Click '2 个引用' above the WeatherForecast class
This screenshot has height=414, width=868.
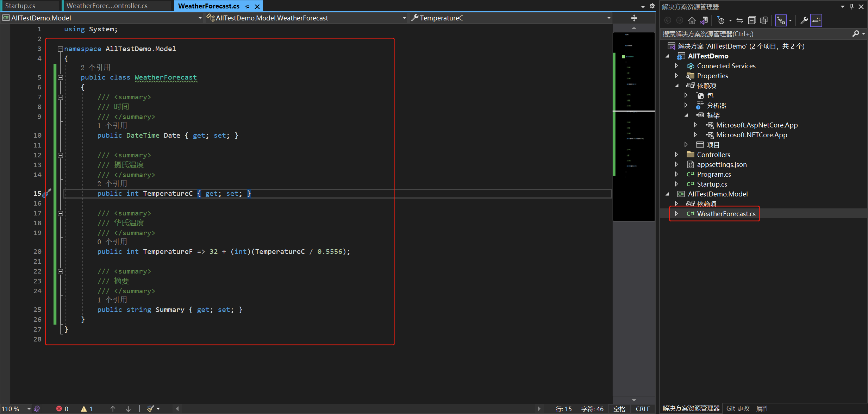(x=95, y=67)
